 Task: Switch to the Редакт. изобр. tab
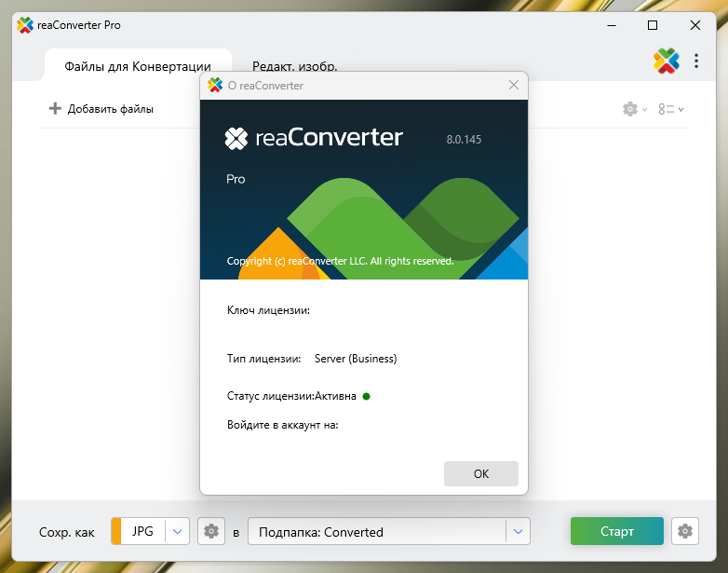tap(294, 66)
